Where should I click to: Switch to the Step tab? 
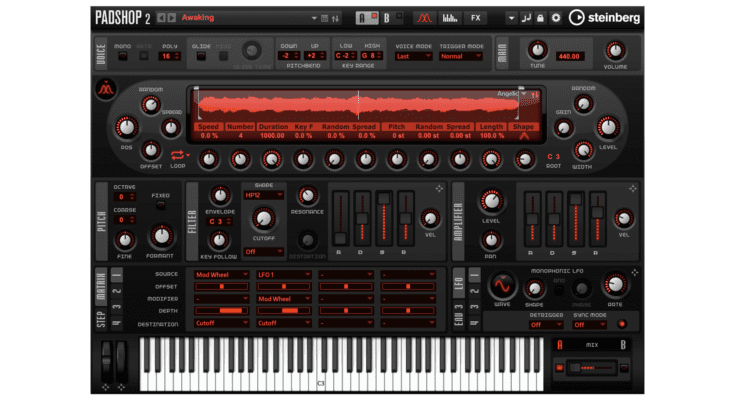[102, 315]
